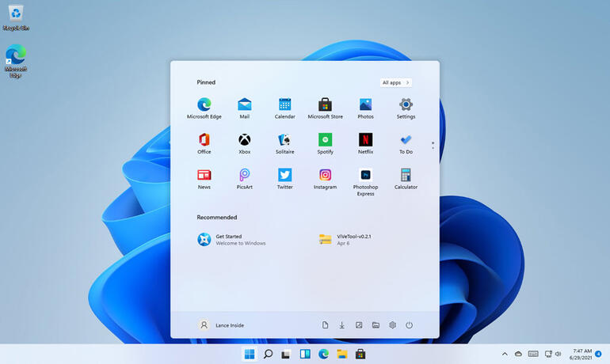Open the Xbox app

click(244, 143)
